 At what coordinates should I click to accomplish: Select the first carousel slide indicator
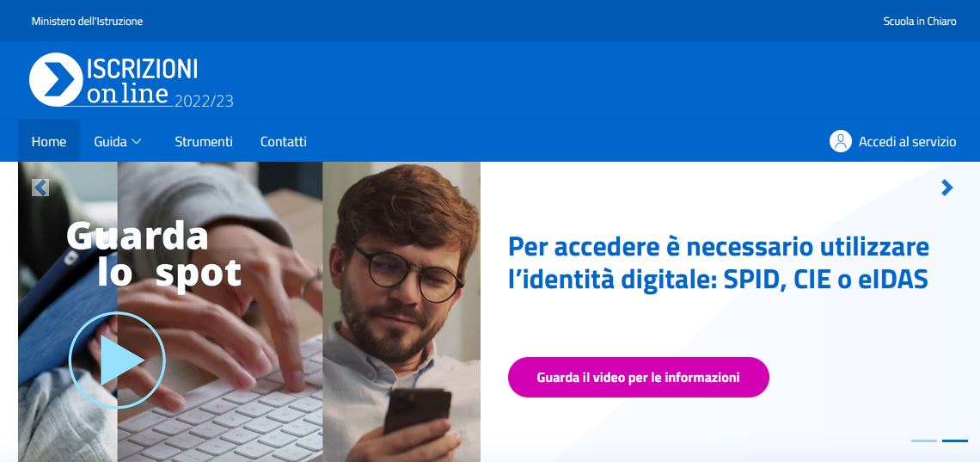tap(924, 440)
